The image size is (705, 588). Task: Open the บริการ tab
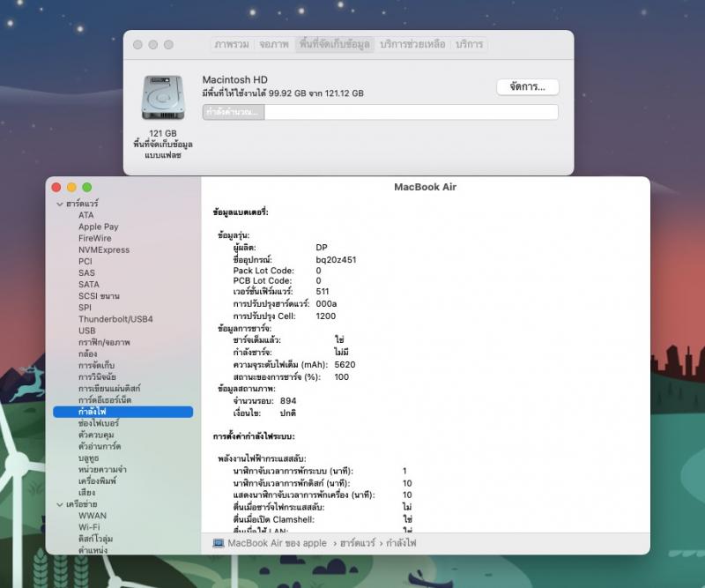tap(470, 44)
